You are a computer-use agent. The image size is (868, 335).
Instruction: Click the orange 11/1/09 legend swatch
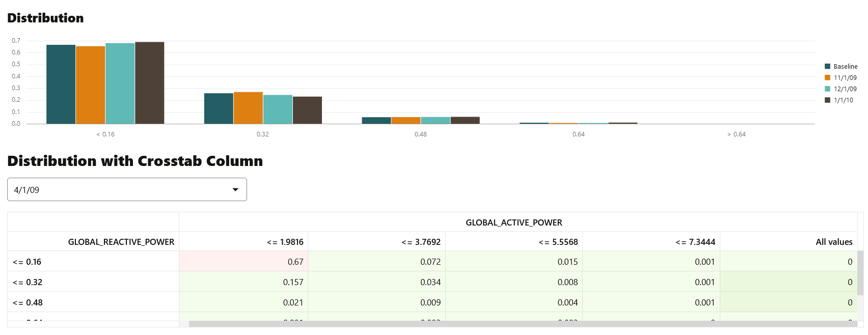(x=827, y=77)
